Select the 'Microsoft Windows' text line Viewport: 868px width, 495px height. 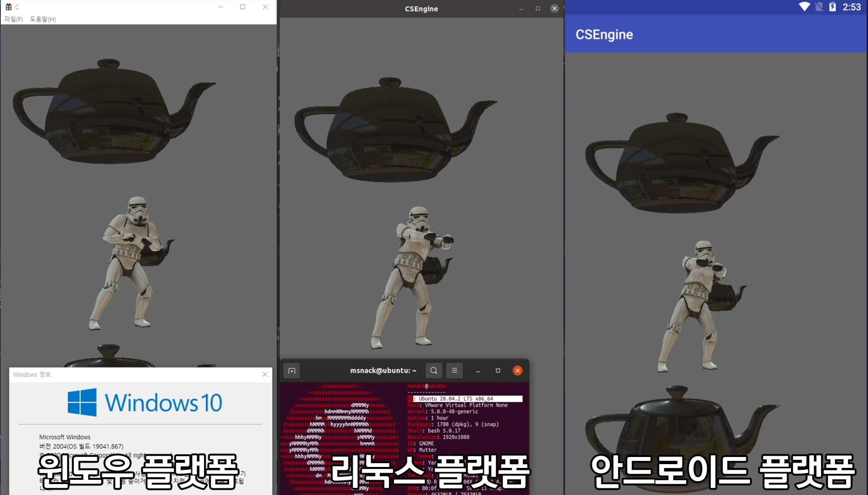[65, 437]
